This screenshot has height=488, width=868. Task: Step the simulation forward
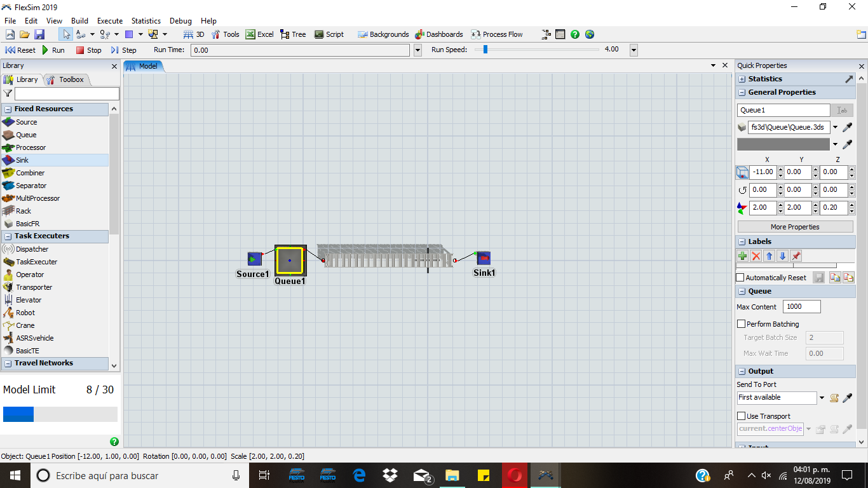tap(123, 50)
